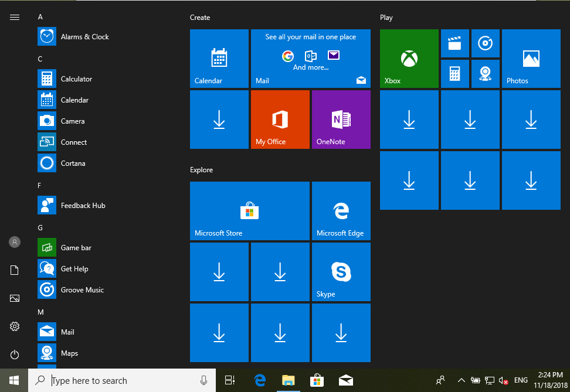Expand the Start hamburger menu

pyautogui.click(x=15, y=18)
